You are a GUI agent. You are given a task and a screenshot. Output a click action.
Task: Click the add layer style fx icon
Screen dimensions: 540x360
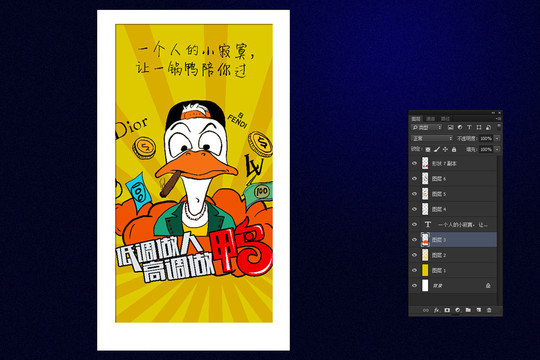pos(436,310)
